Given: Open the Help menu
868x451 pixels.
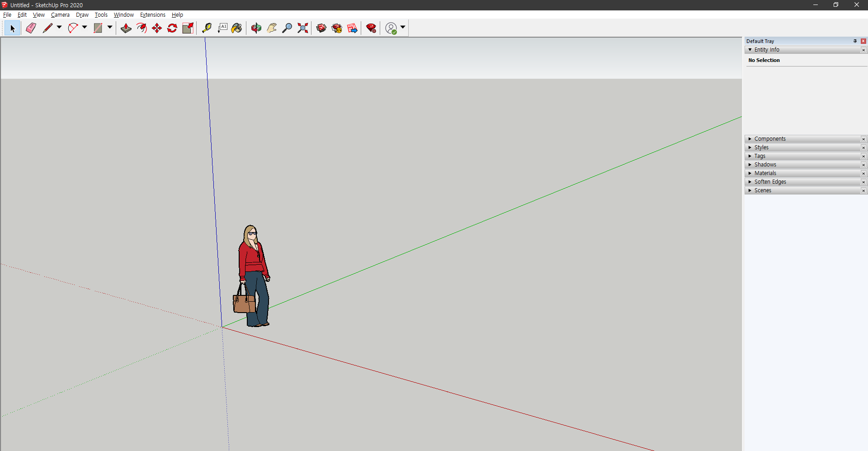Looking at the screenshot, I should point(177,15).
